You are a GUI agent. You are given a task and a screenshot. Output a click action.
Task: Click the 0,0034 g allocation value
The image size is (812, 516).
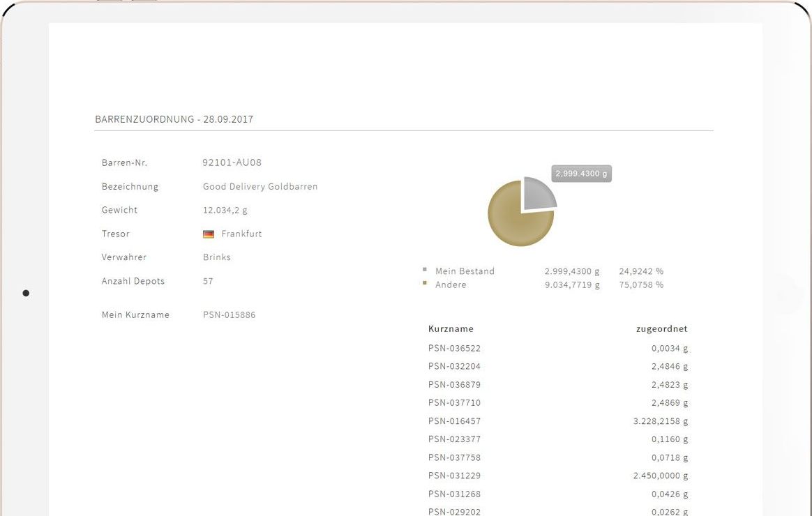click(x=670, y=349)
